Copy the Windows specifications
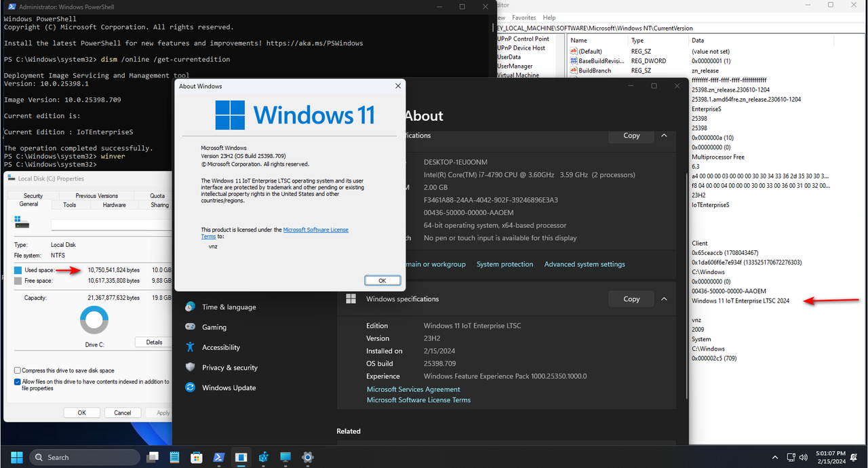 [x=631, y=299]
